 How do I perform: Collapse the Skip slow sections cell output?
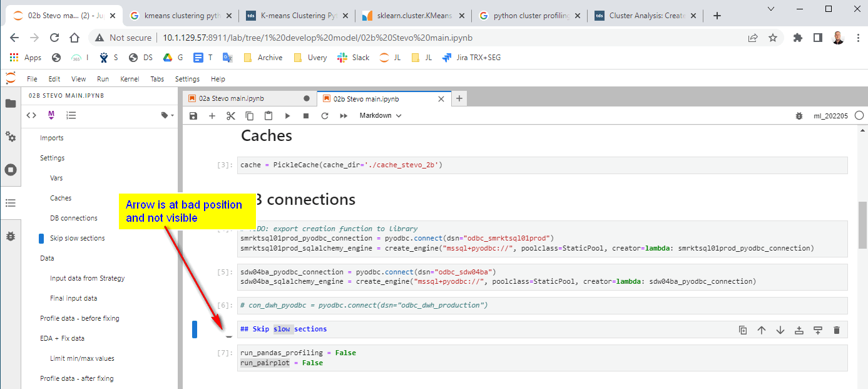click(229, 336)
